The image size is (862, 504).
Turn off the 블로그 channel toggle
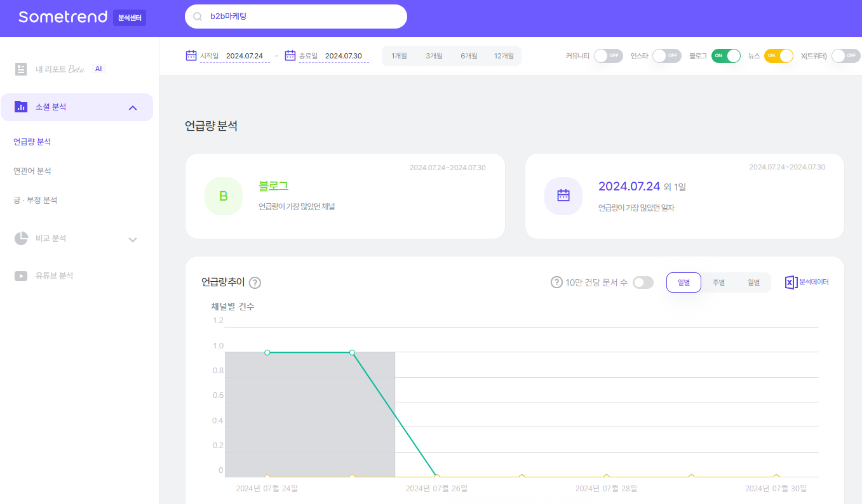coord(725,56)
